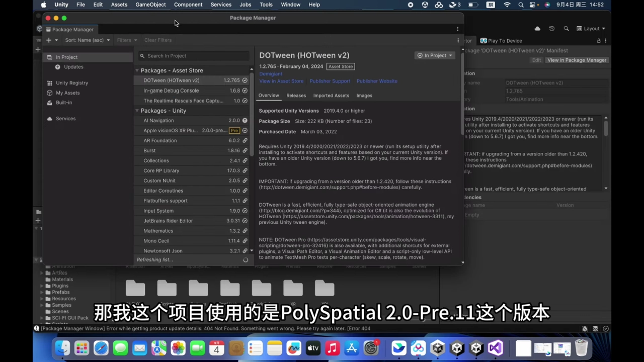Collapse Packages - Asset Store group
Viewport: 644px width, 362px height.
click(137, 70)
